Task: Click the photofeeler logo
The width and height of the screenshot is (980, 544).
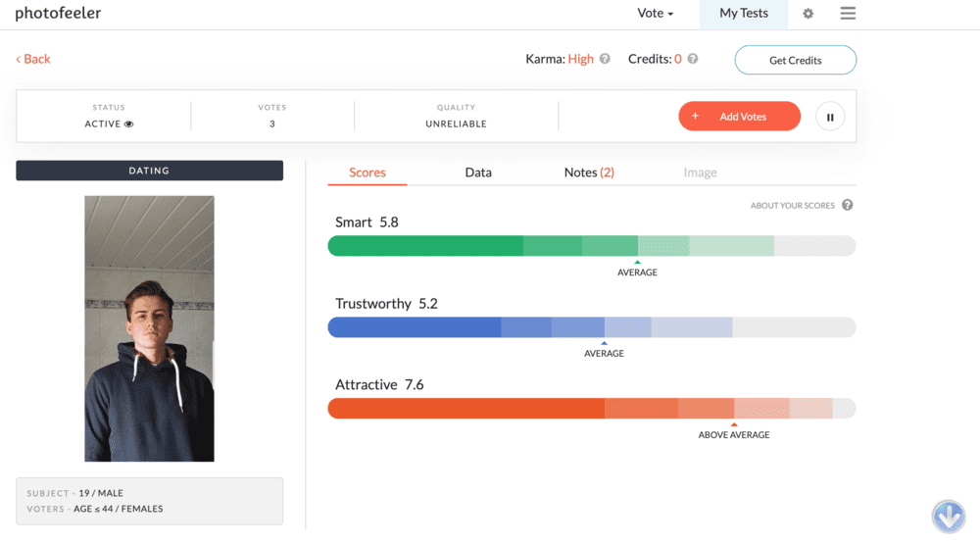Action: click(58, 14)
